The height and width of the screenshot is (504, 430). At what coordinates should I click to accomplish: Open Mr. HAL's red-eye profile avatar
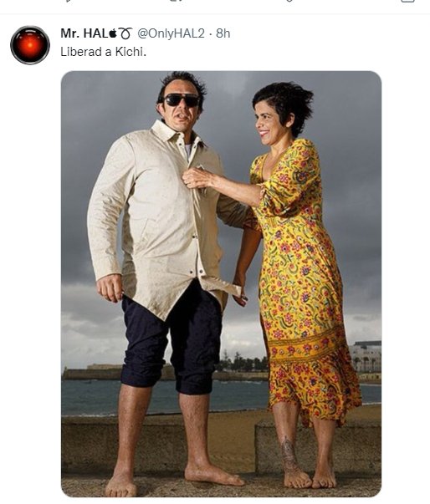[30, 45]
